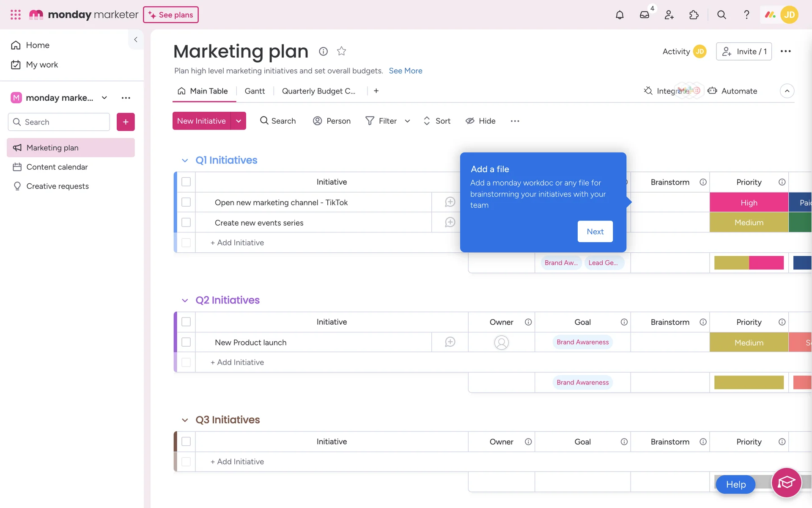812x508 pixels.
Task: Open the apps marketplace puzzle icon
Action: pos(694,15)
